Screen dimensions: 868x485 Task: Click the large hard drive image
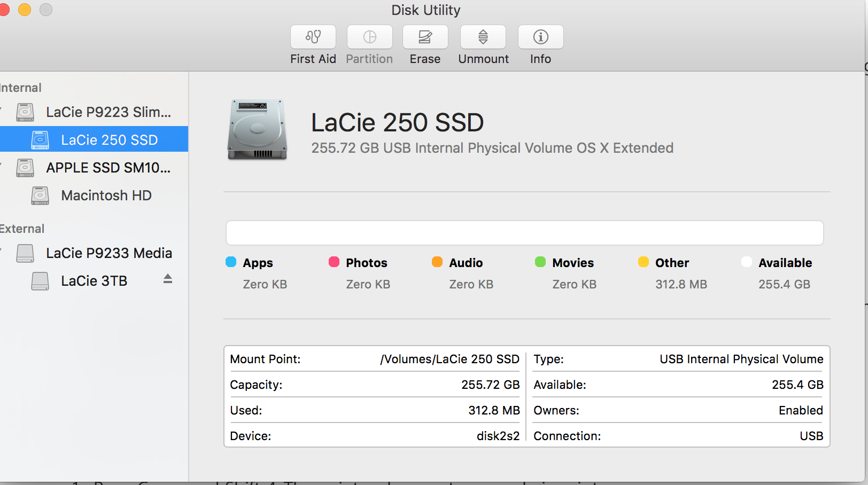258,130
